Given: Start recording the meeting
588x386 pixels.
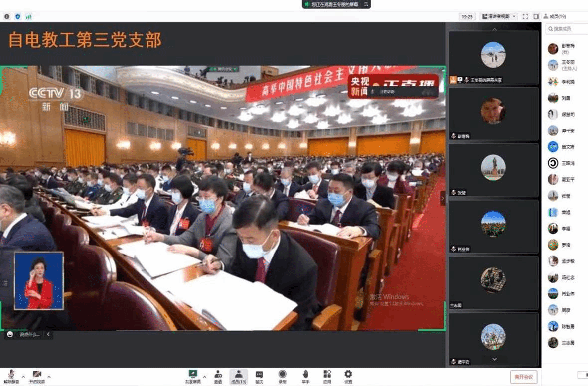Looking at the screenshot, I should 282,375.
